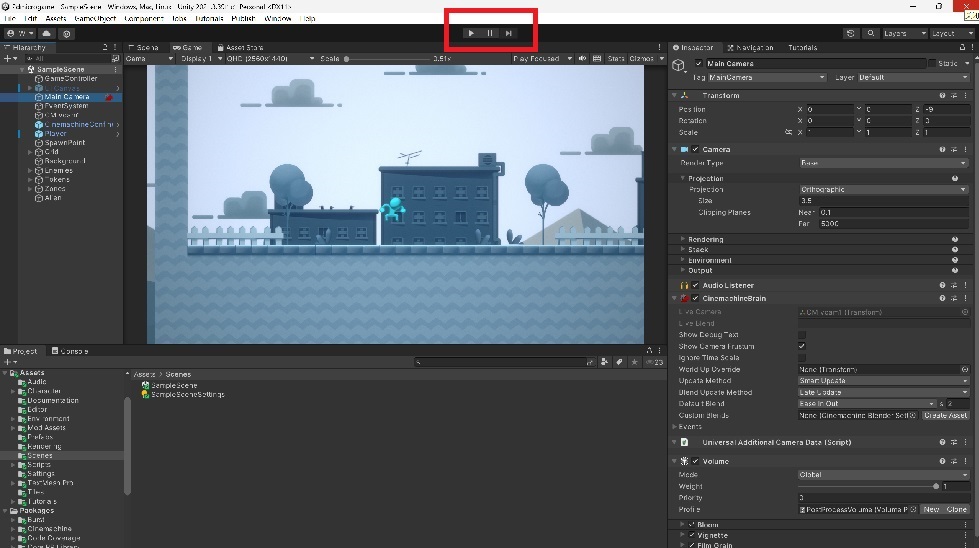Open the Camera component presets icon

953,150
